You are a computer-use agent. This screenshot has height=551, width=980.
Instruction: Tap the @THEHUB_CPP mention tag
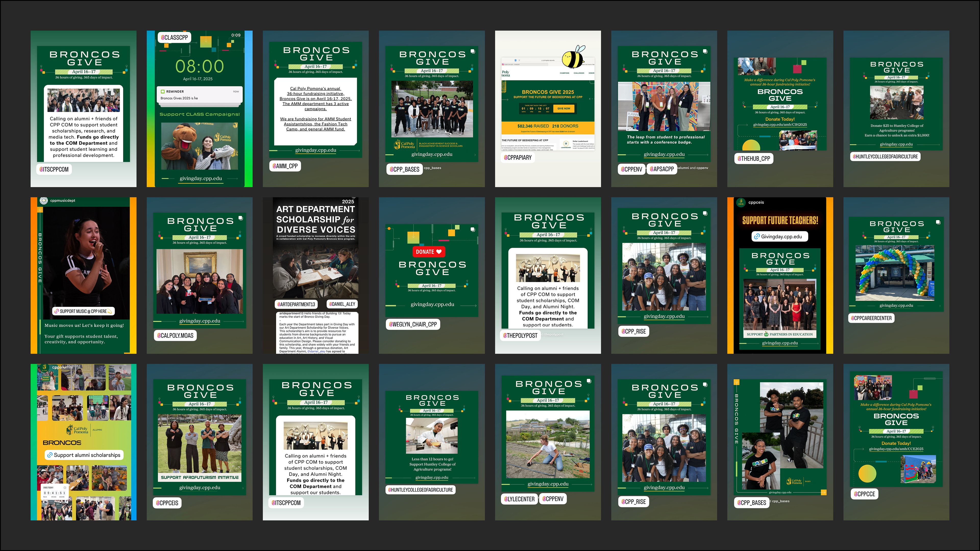pos(754,159)
